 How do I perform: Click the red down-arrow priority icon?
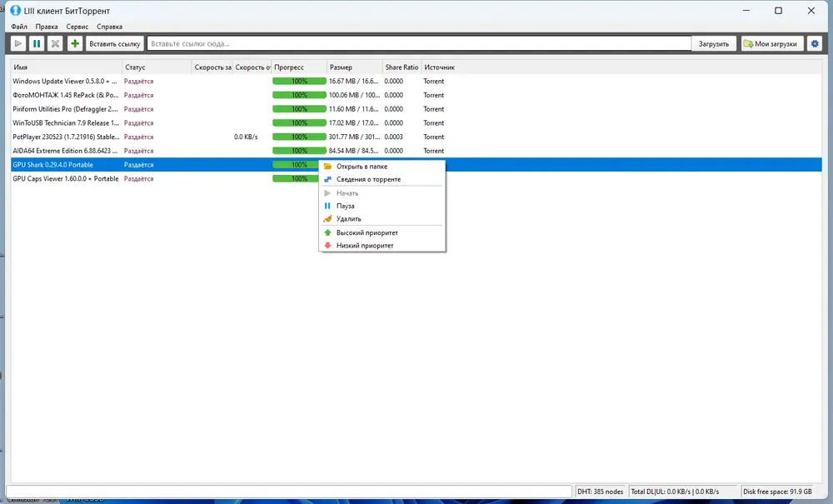(327, 246)
